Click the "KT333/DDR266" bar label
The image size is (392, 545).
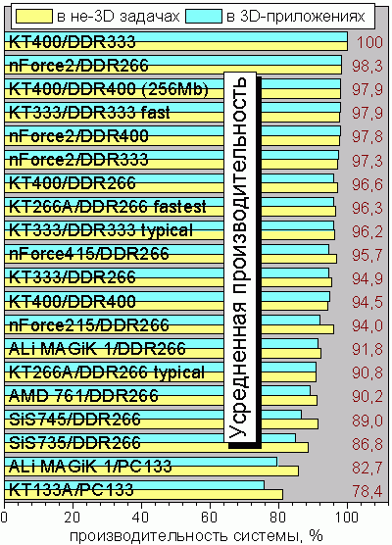click(x=72, y=277)
